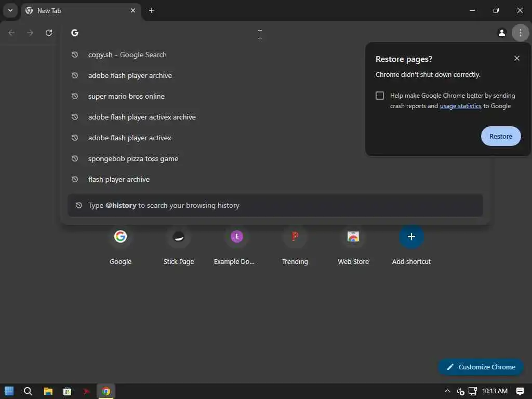This screenshot has width=532, height=399.
Task: Open a new tab with plus button
Action: click(152, 10)
